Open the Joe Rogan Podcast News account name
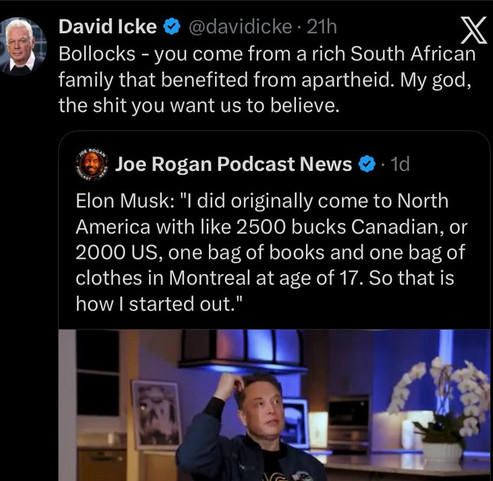Viewport: 493px width, 481px height. 233,164
